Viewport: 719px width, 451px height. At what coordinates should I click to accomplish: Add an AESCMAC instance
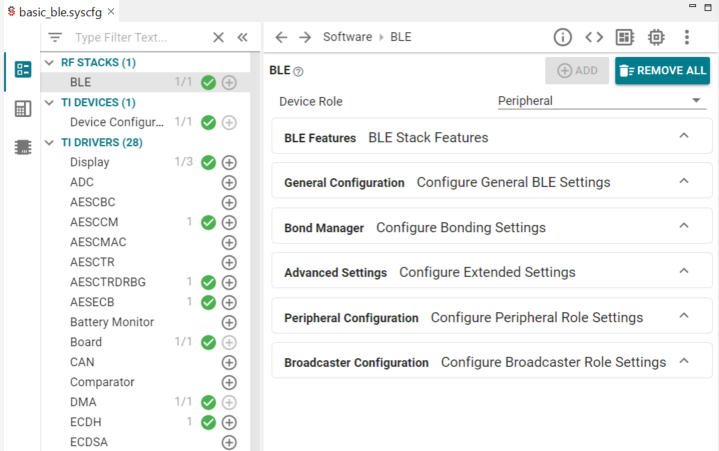(x=229, y=242)
